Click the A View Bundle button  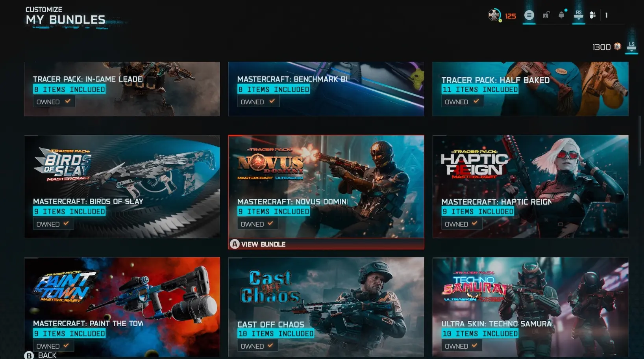[x=258, y=244]
